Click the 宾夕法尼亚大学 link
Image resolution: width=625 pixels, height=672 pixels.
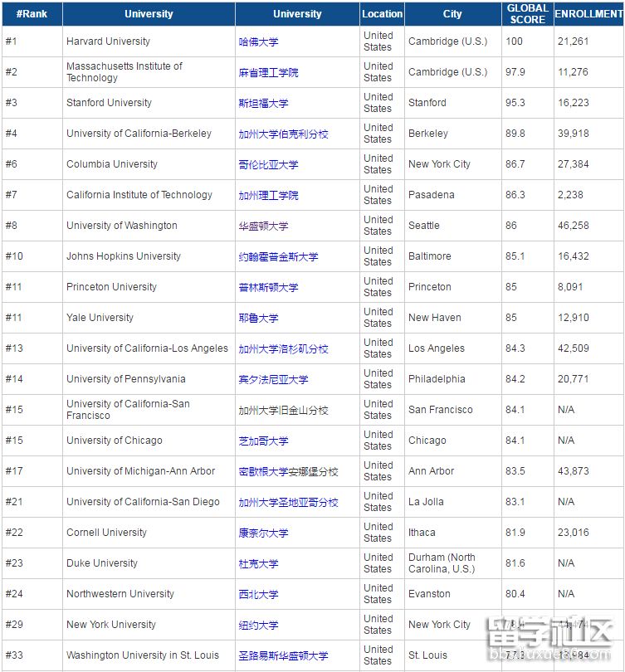click(273, 380)
